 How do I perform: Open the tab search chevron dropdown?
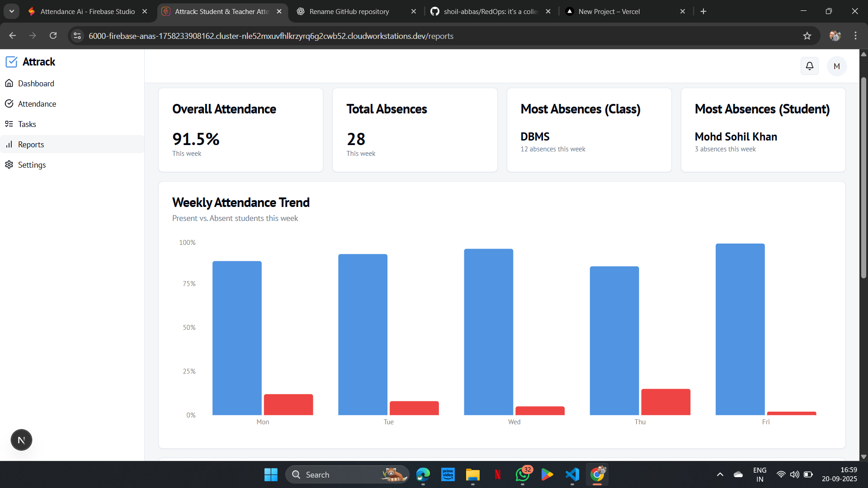click(11, 11)
